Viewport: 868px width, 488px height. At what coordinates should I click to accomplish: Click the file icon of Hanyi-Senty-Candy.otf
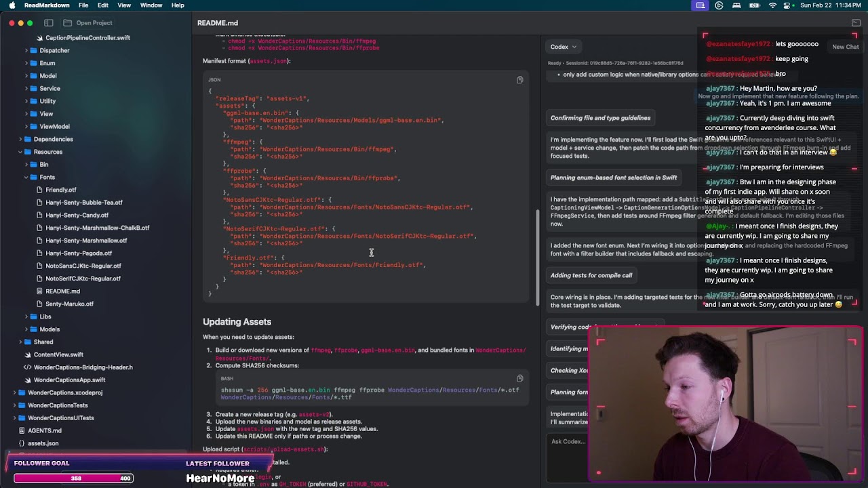click(x=39, y=216)
